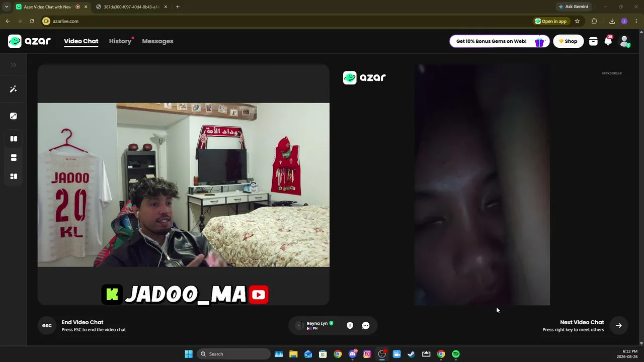Select the stacked video layout
This screenshot has width=644, height=362.
14,157
